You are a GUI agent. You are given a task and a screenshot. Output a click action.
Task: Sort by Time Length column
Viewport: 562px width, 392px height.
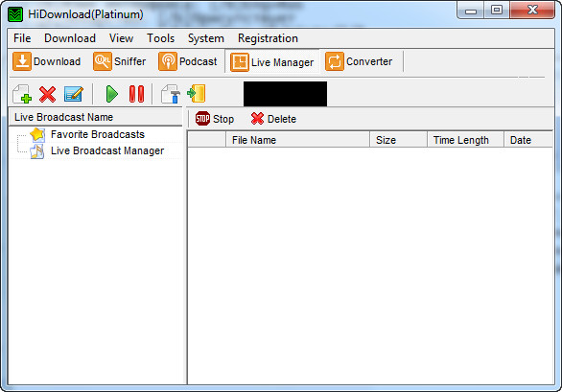coord(465,140)
